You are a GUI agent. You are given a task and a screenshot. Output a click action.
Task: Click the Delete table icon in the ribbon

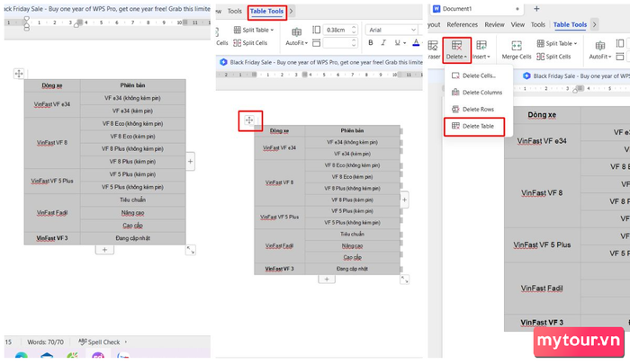pos(457,49)
